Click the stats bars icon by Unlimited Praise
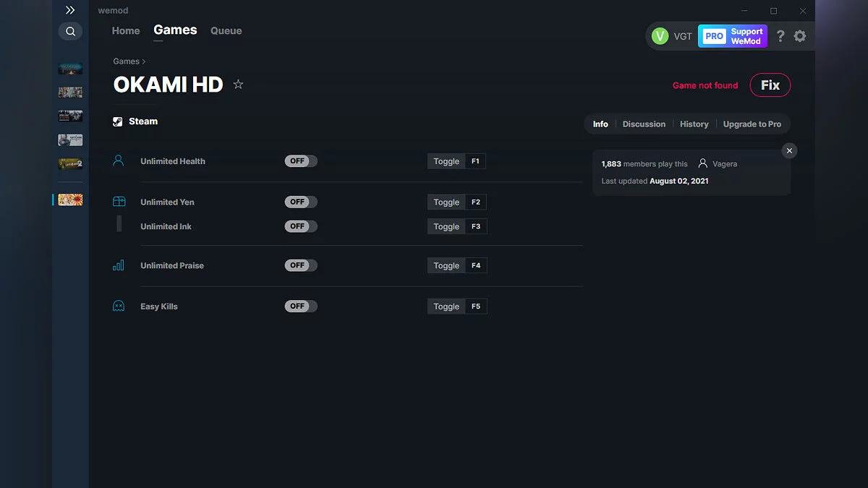Screen dimensions: 868x488 coord(119,265)
